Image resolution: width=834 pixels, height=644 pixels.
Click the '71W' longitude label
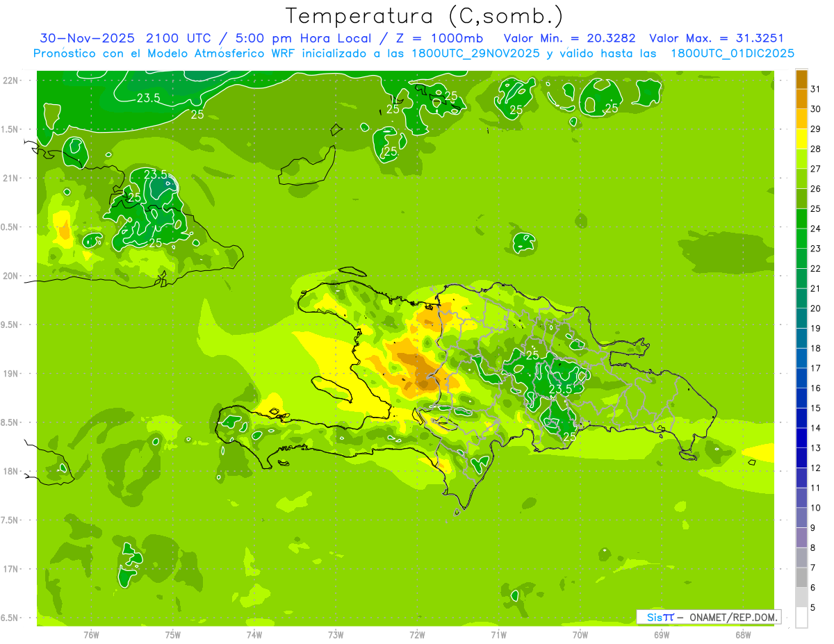[x=498, y=634]
